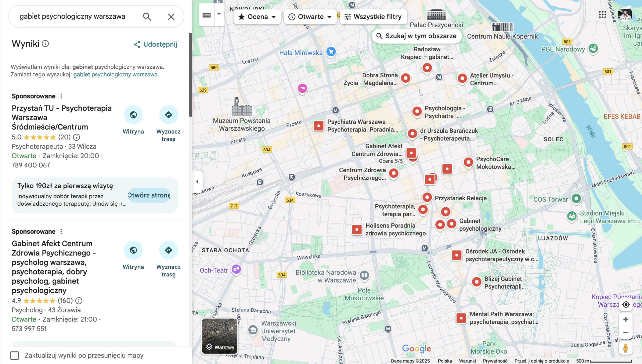The width and height of the screenshot is (642, 364).
Task: Open Wszystkie filtry panel
Action: click(373, 17)
